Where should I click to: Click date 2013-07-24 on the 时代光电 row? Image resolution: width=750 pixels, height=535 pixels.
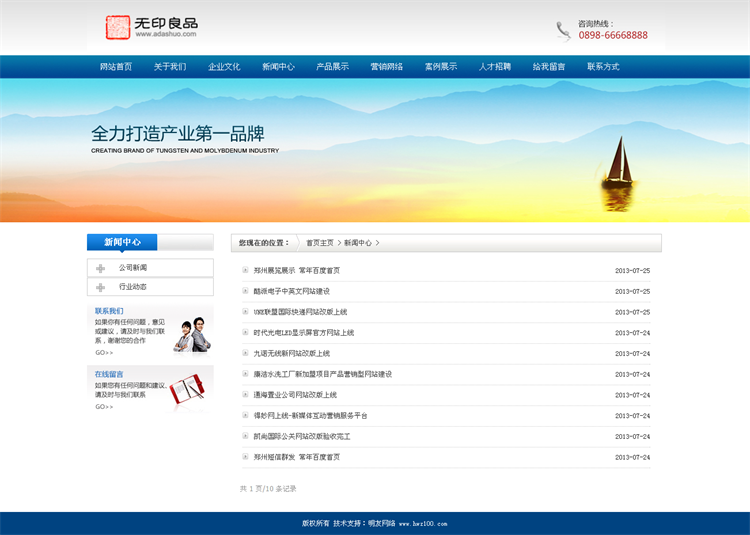point(632,333)
